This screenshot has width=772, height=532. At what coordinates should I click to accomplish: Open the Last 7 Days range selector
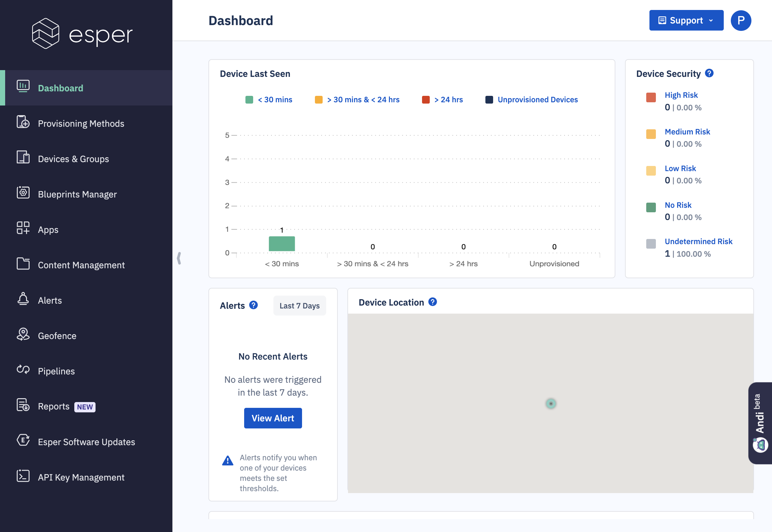(299, 306)
